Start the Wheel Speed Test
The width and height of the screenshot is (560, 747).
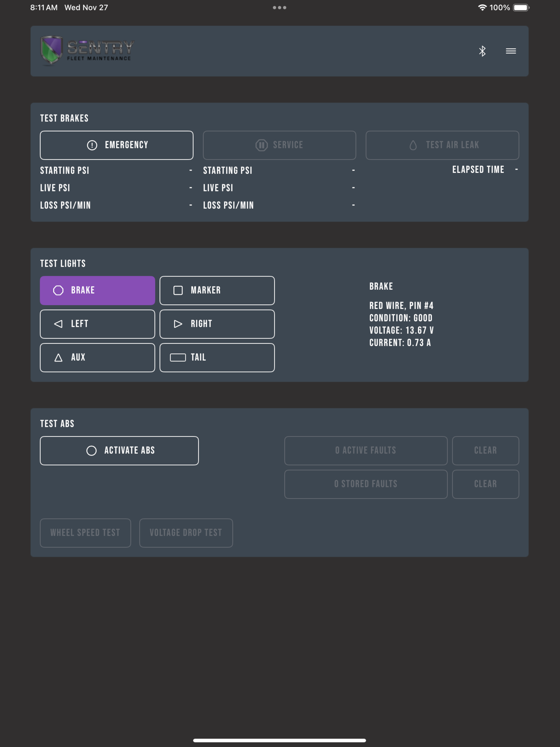click(86, 533)
